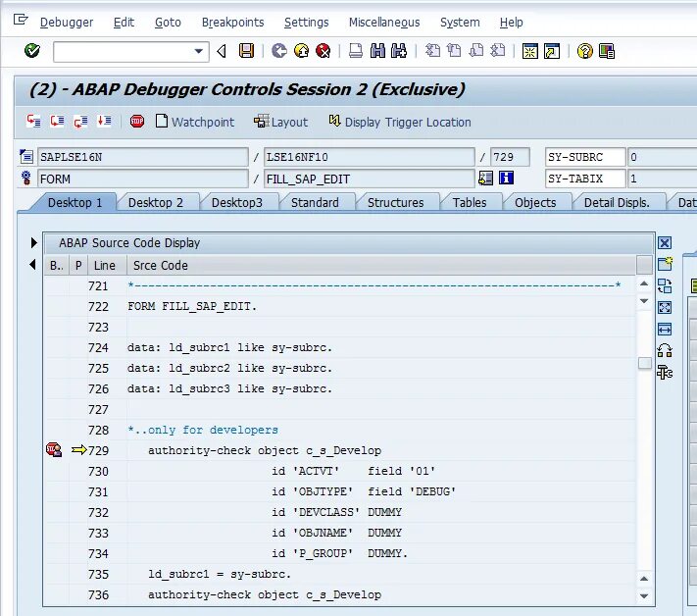
Task: Click the blue info icon beside FILL_SAP_EDIT
Action: pos(506,178)
